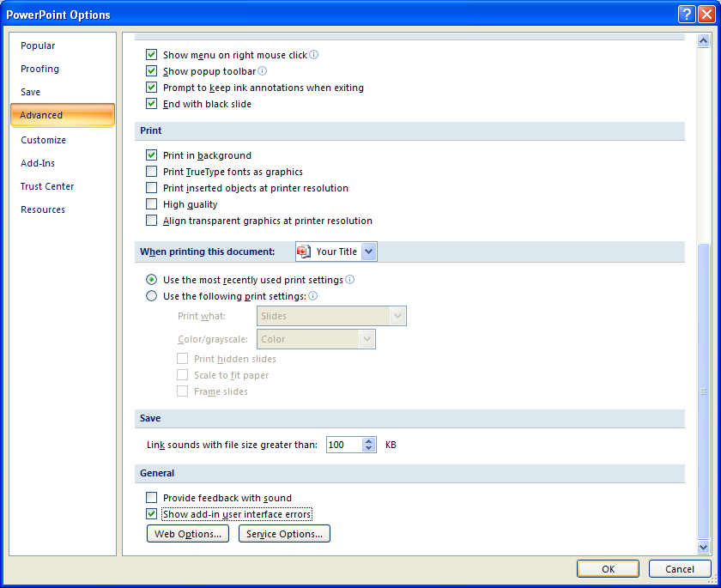Click the Link sounds file size field
Screen dimensions: 721x588
[x=344, y=445]
